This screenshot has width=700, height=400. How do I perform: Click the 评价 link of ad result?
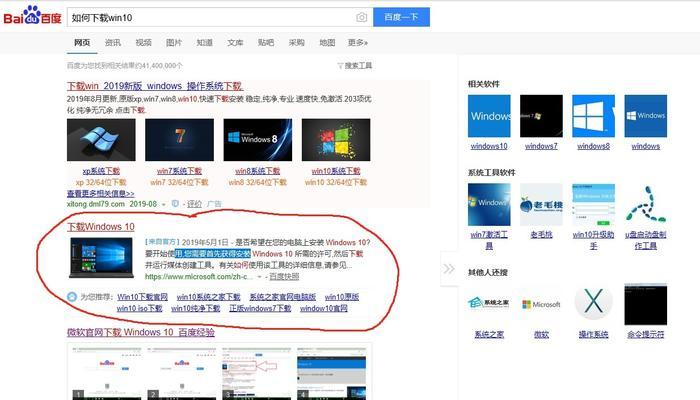pyautogui.click(x=194, y=204)
